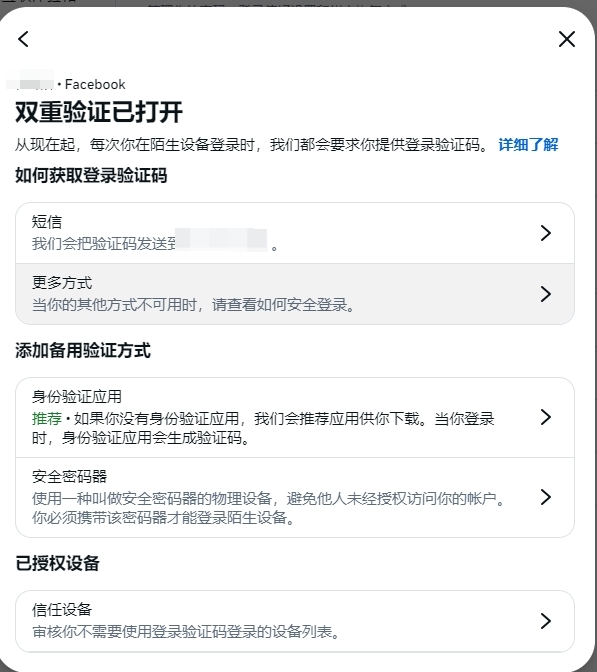
Task: Click the 短信 description about sending codes
Action: pos(154,244)
